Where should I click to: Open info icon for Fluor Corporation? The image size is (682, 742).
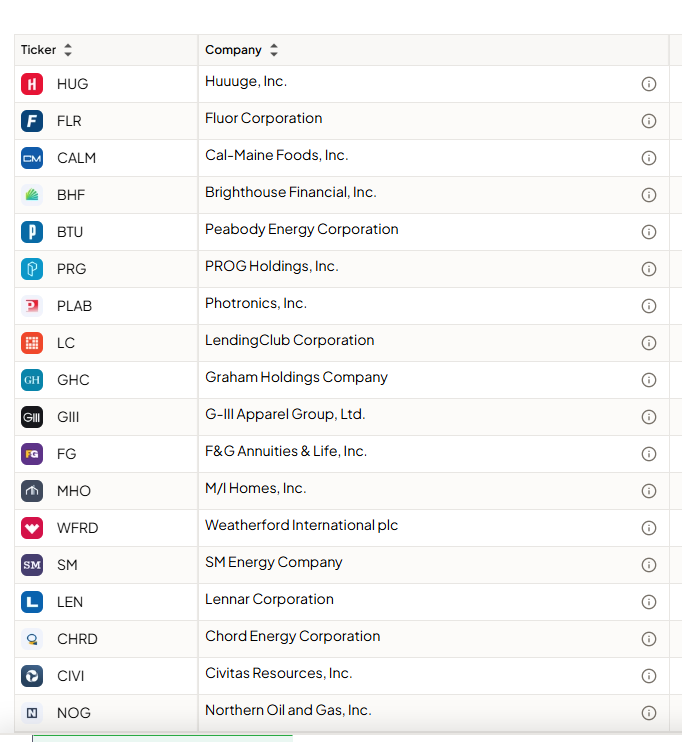[648, 121]
